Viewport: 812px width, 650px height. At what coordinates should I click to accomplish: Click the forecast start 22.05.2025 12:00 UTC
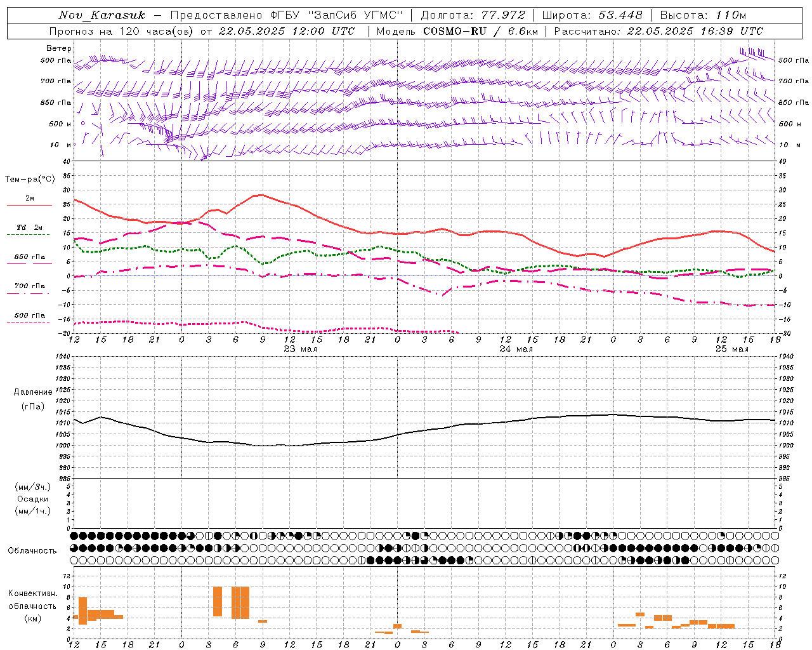(x=287, y=31)
